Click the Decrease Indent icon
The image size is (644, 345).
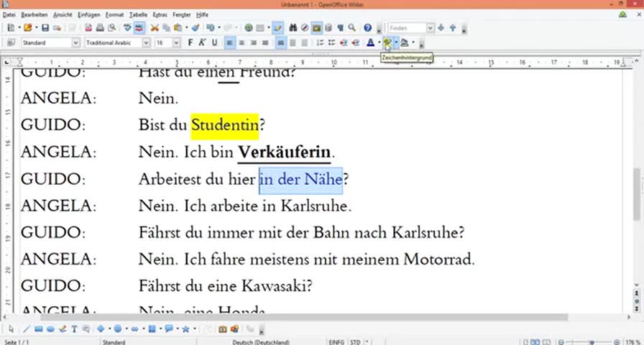click(344, 42)
